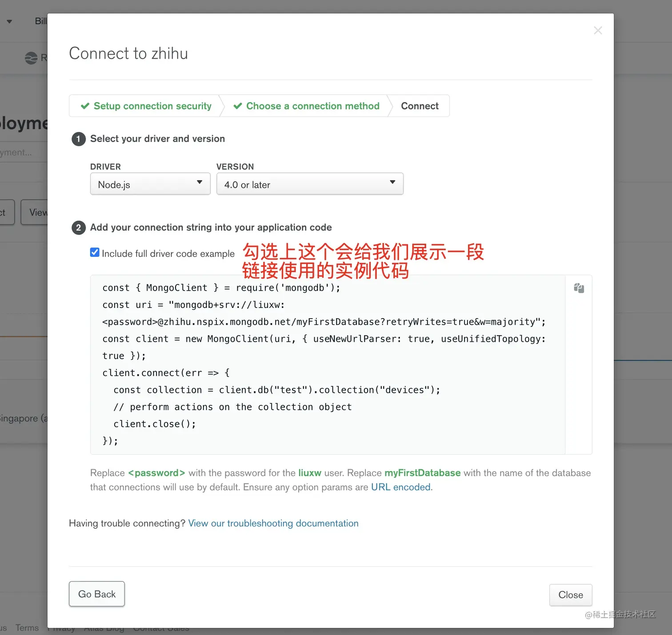Image resolution: width=672 pixels, height=635 pixels.
Task: Open the DRIVER dropdown showing Node.js
Action: coord(150,184)
